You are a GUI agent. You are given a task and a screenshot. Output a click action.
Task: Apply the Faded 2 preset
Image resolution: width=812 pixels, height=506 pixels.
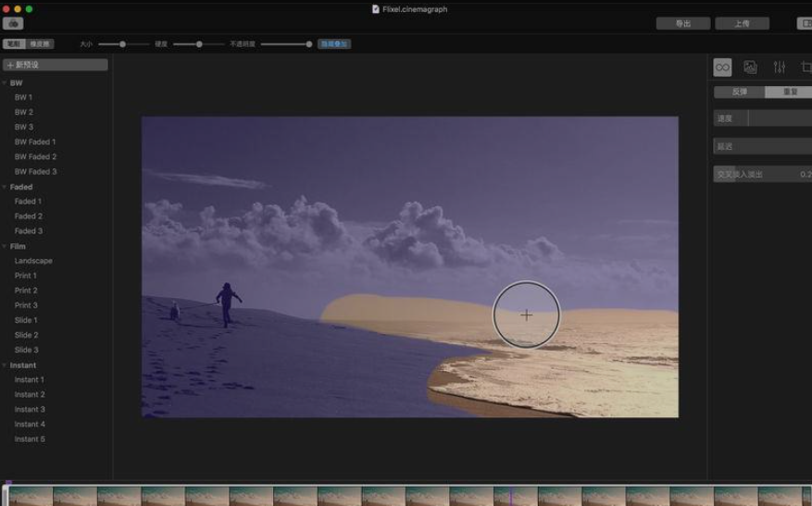29,216
